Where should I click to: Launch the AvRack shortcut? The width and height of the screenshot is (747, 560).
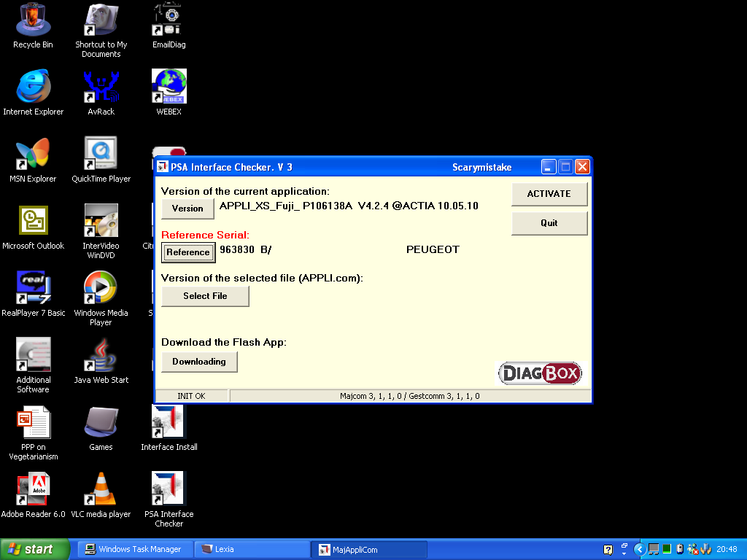tap(101, 93)
